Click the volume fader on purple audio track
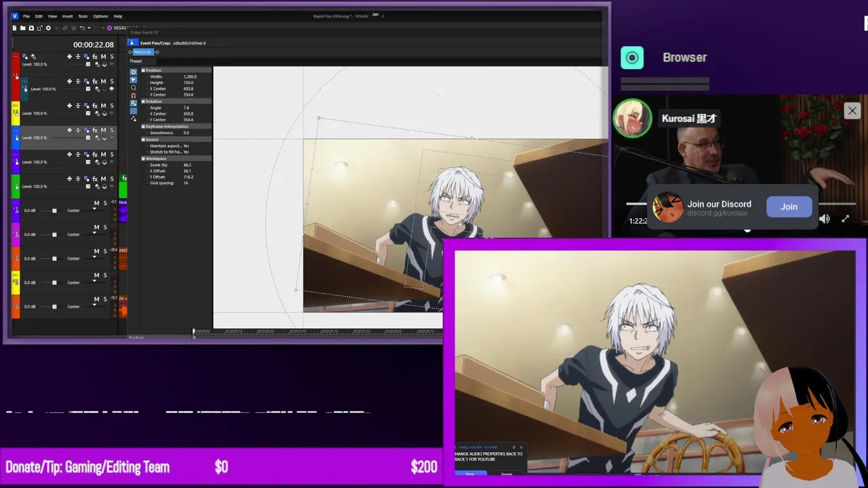This screenshot has width=868, height=488. pyautogui.click(x=54, y=210)
